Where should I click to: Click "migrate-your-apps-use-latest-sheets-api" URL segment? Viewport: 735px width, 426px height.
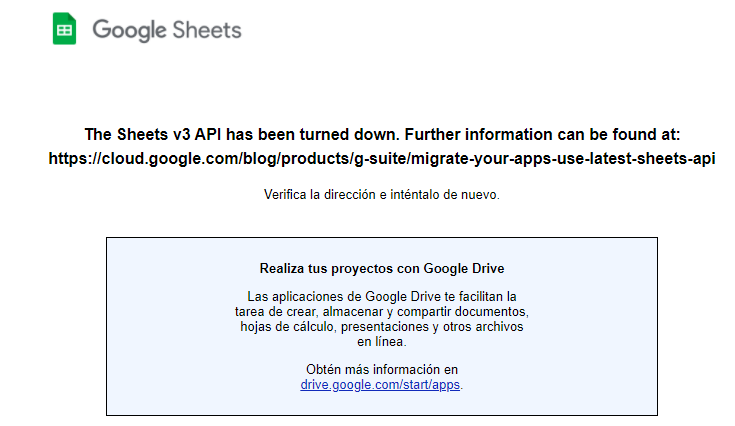[563, 158]
